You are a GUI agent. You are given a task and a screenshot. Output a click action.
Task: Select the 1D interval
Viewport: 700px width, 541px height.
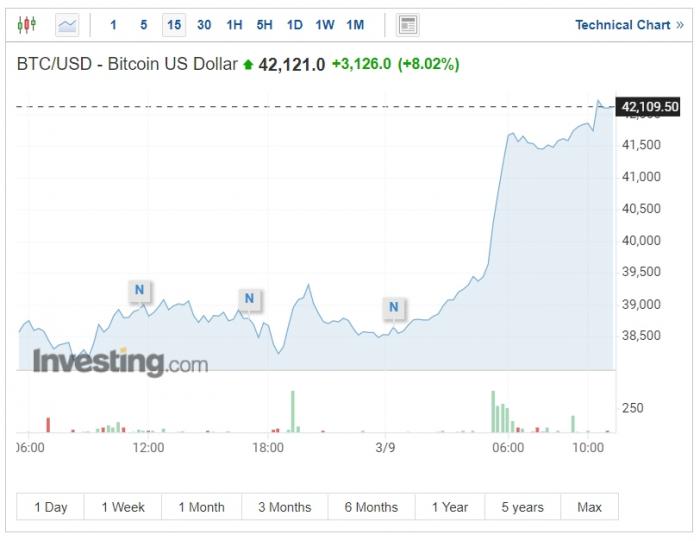tap(294, 25)
